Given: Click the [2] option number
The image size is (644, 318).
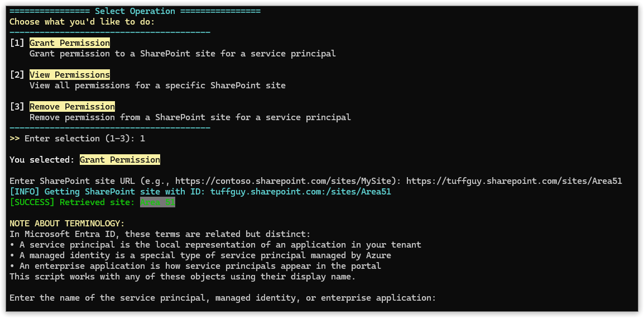Looking at the screenshot, I should pos(17,74).
